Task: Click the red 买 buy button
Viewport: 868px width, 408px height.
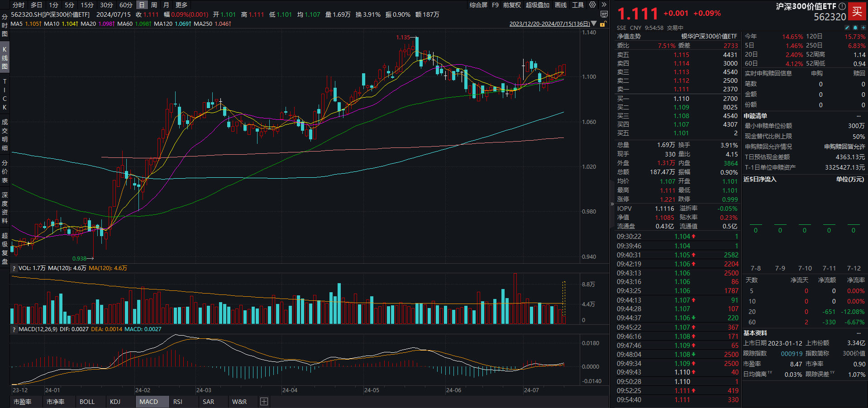Action: point(858,11)
